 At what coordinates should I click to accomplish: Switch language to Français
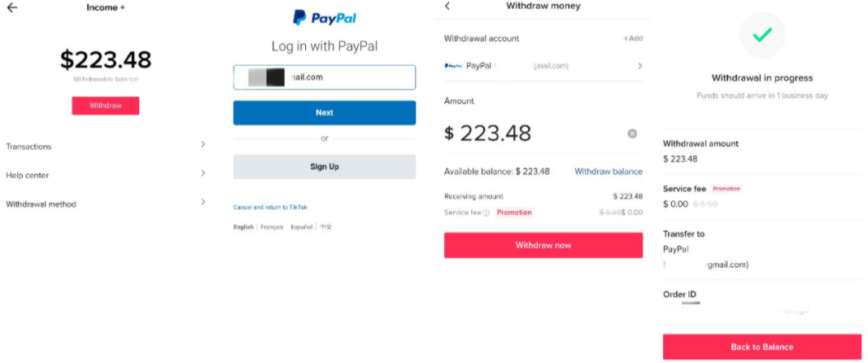click(x=272, y=227)
